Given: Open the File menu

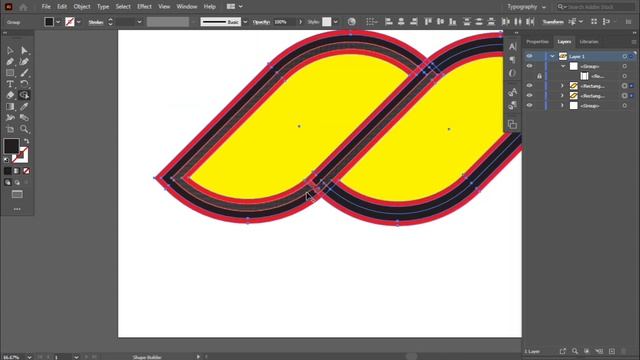Looking at the screenshot, I should (46, 7).
